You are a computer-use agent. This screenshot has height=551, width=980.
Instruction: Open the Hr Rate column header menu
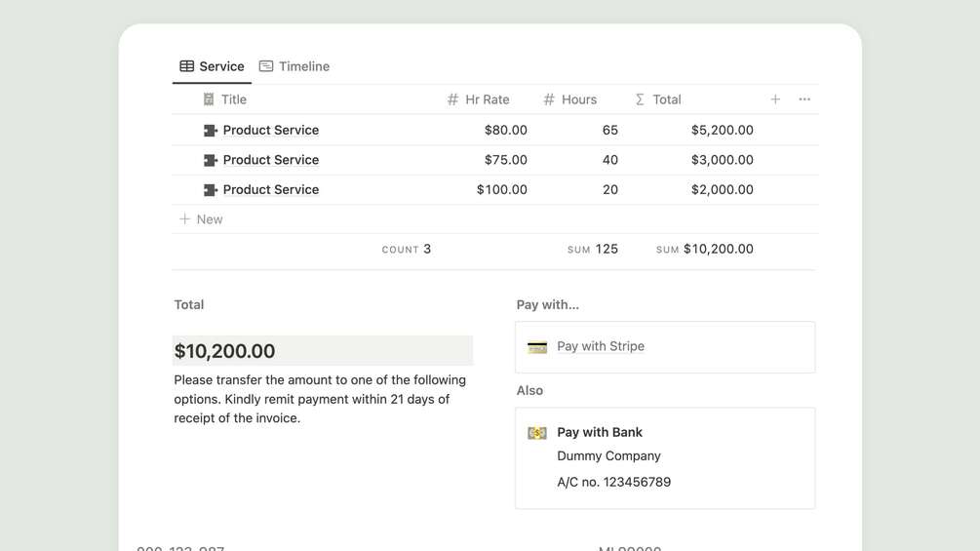478,99
